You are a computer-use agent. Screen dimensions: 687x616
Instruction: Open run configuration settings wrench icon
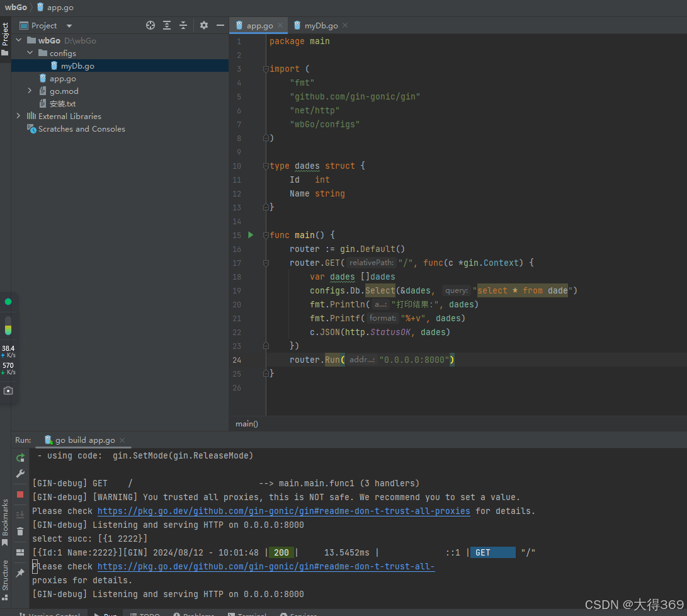coord(20,474)
